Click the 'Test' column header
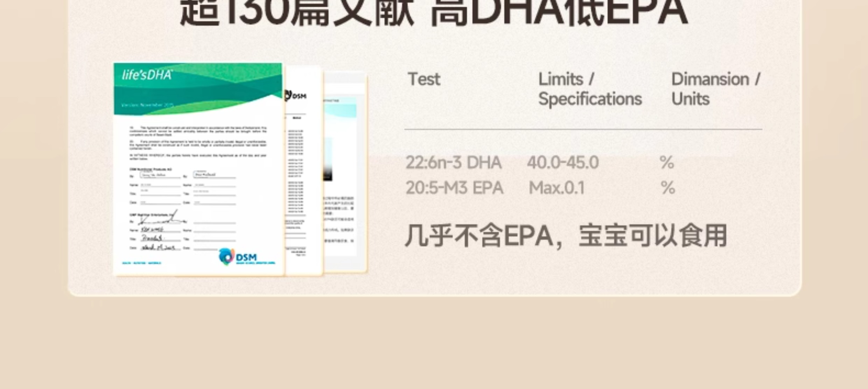The image size is (868, 389). pyautogui.click(x=424, y=79)
